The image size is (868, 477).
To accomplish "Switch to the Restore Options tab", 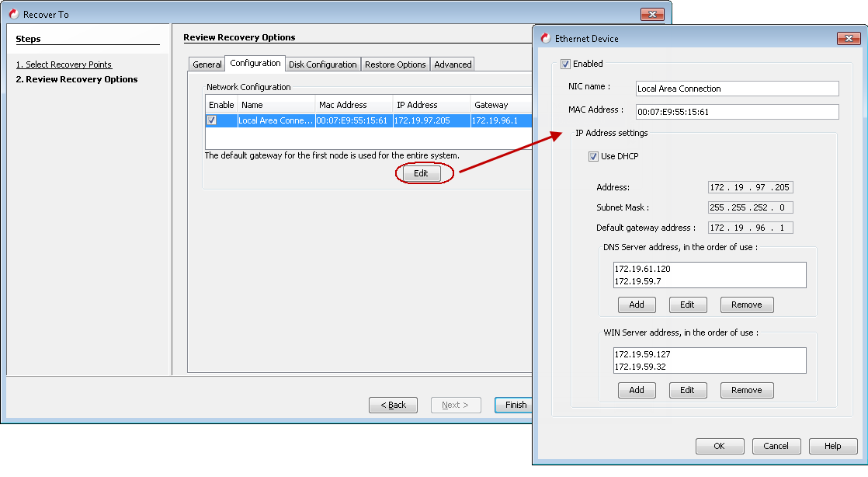I will [x=395, y=64].
